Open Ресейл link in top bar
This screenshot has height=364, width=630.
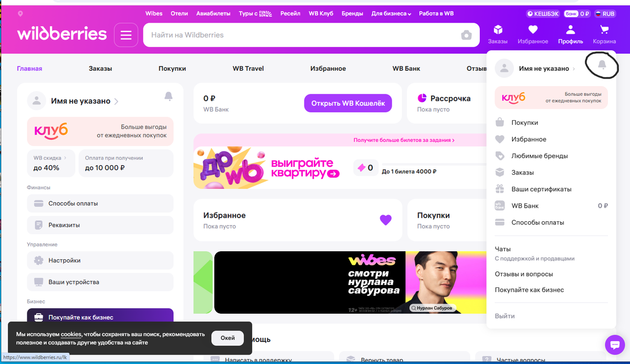(x=290, y=14)
